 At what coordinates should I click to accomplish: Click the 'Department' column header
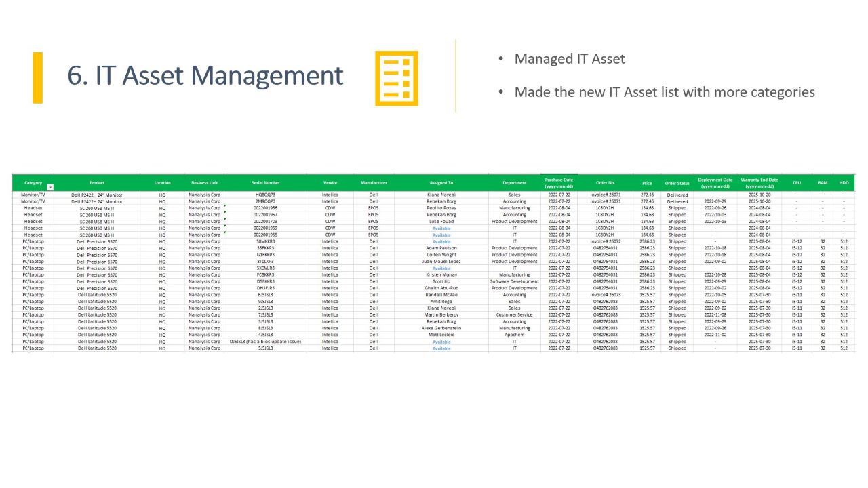[x=515, y=183]
